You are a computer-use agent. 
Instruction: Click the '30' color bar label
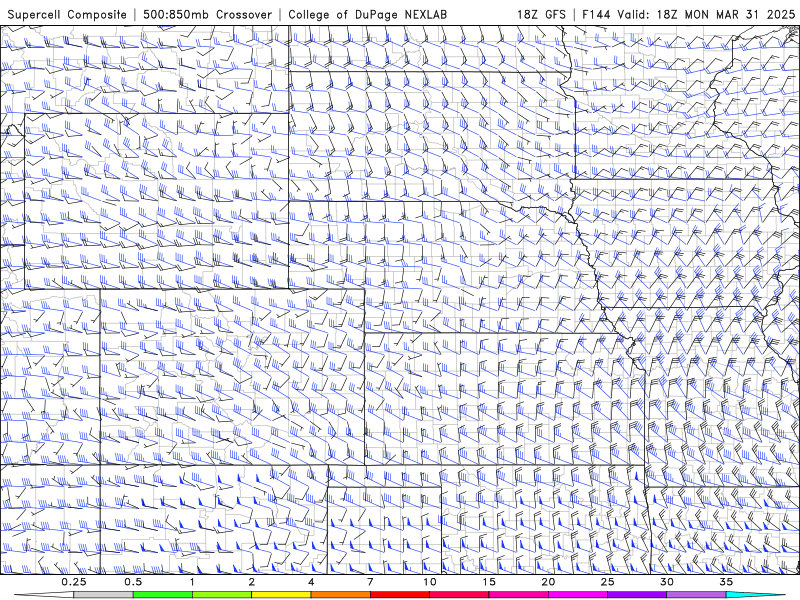(667, 582)
